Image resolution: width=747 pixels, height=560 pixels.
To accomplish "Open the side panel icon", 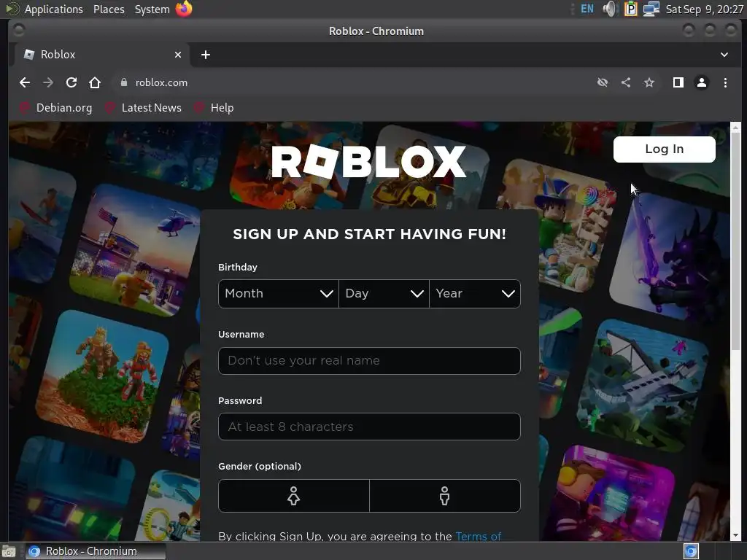I will point(678,82).
